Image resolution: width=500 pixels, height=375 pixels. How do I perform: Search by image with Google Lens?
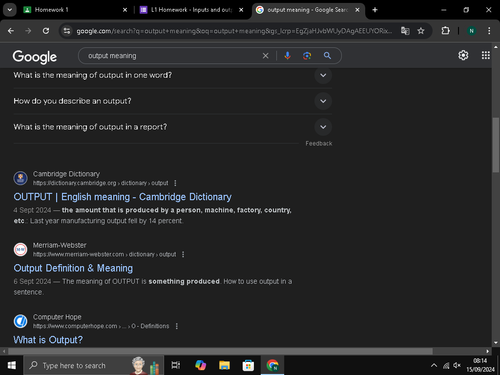pos(307,56)
